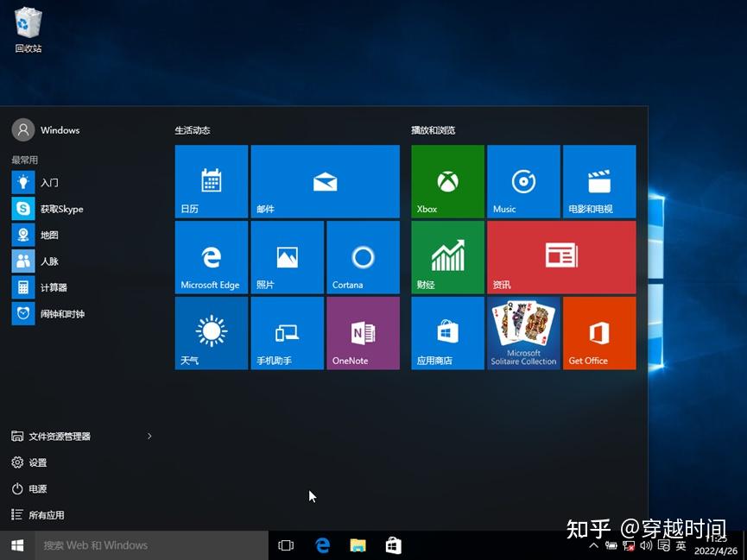Viewport: 747px width, 560px height.
Task: Open 人脉 people app entry
Action: tap(81, 261)
